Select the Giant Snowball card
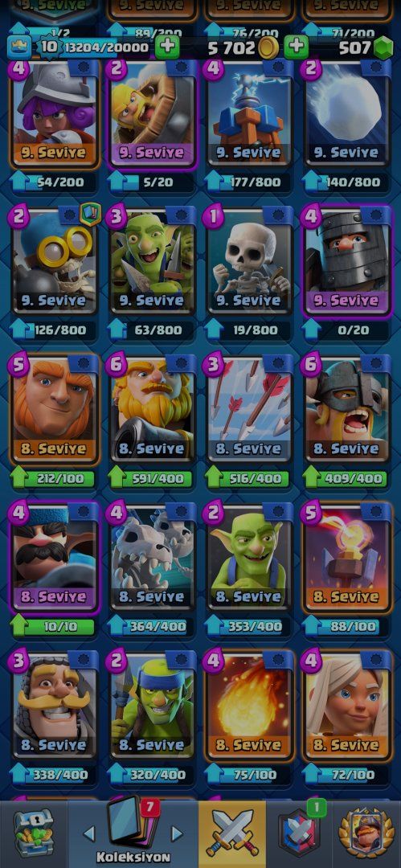Viewport: 401px width, 868px height. coord(346,113)
